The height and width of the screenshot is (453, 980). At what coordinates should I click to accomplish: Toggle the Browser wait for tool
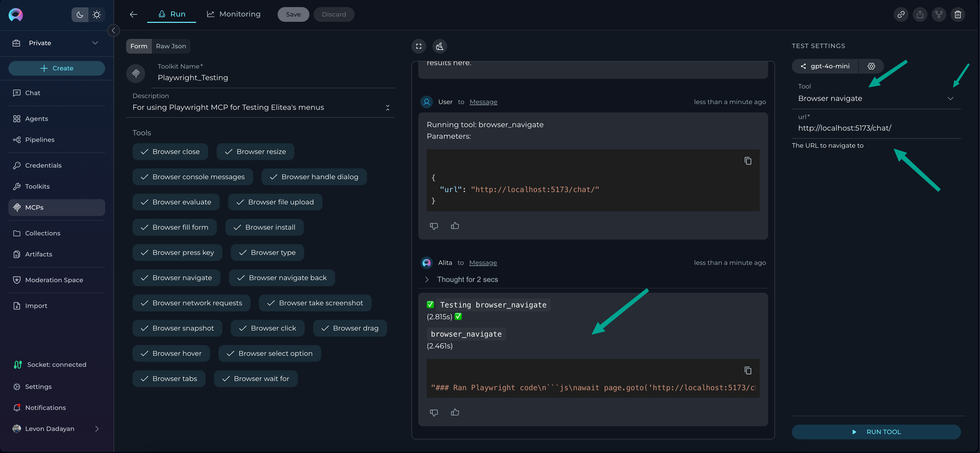256,379
